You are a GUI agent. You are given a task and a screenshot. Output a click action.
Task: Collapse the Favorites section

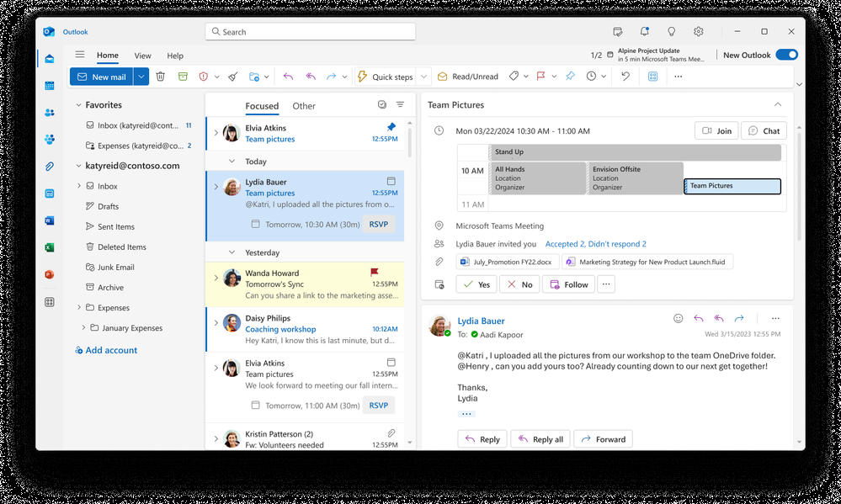point(79,105)
